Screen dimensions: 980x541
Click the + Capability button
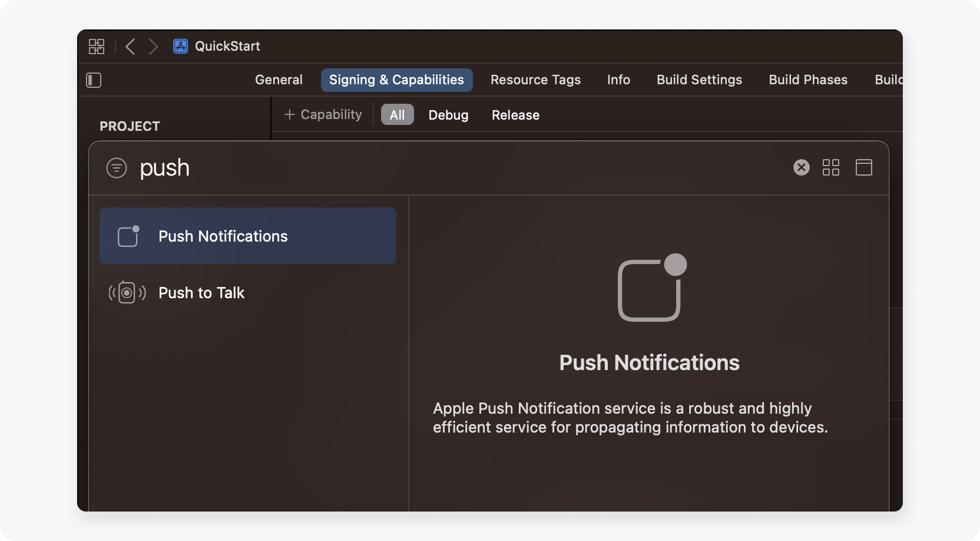tap(323, 114)
